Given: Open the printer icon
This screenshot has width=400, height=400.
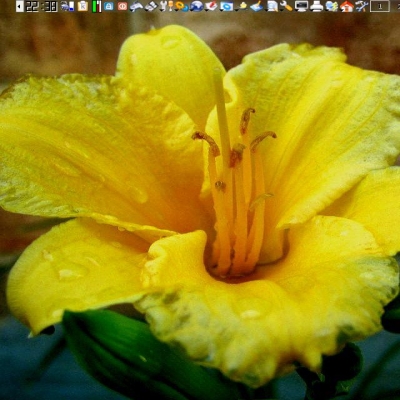Looking at the screenshot, I should point(317,6).
